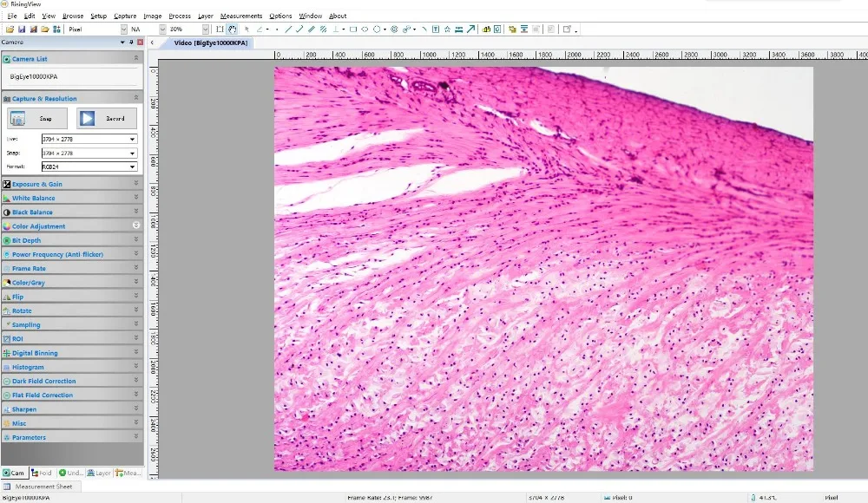Open the Process menu

[x=180, y=16]
